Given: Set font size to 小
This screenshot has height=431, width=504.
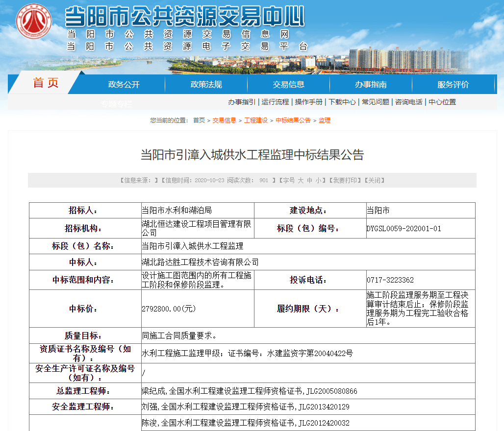Looking at the screenshot, I should pos(318,180).
